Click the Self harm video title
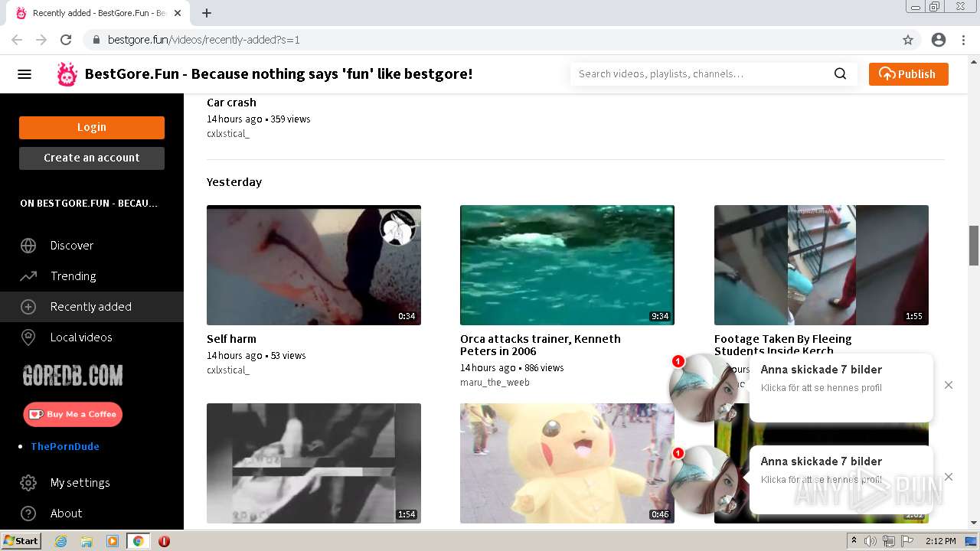Viewport: 980px width, 551px height. coord(231,339)
